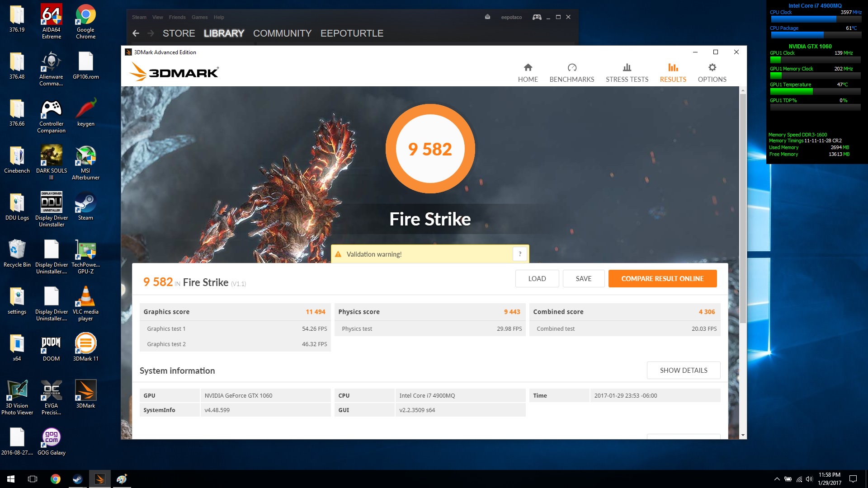Open the Options gear section
The width and height of the screenshot is (868, 488).
[712, 73]
